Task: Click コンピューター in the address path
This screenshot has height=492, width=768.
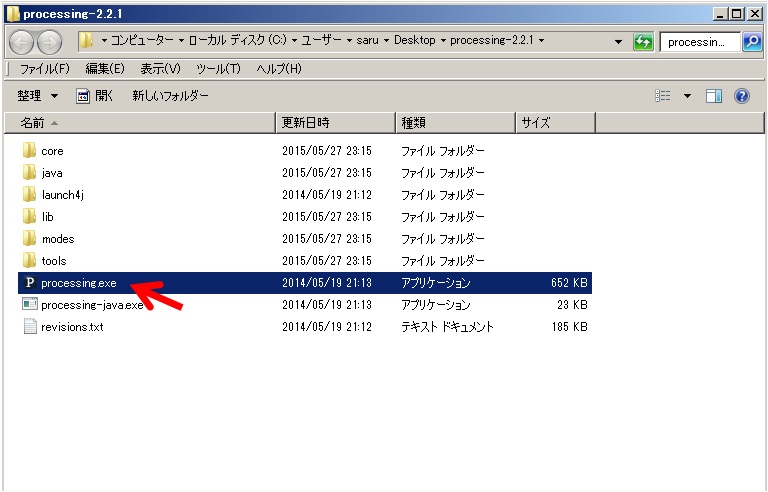Action: 142,41
